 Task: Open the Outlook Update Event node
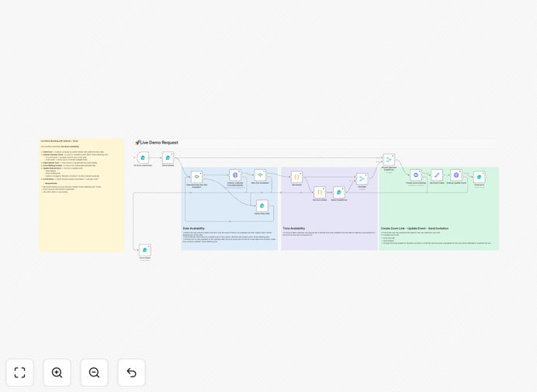point(456,175)
